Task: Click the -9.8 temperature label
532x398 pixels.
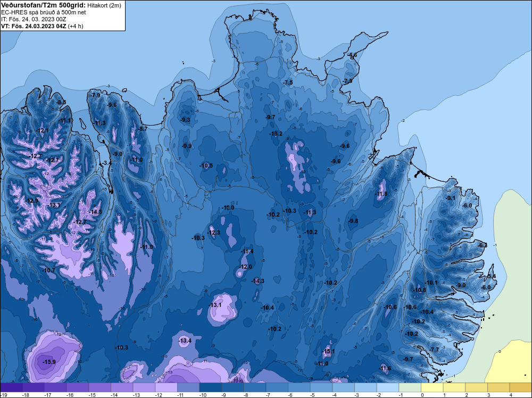Action: click(353, 221)
